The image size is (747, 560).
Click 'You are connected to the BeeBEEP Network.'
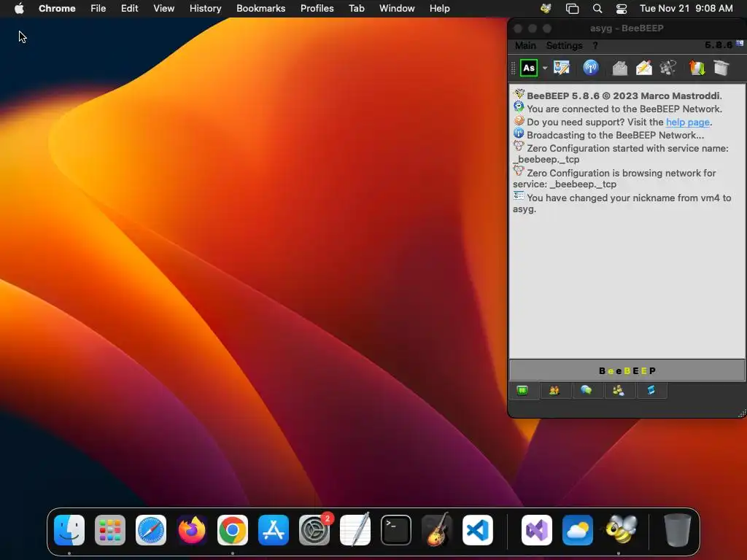pyautogui.click(x=624, y=109)
